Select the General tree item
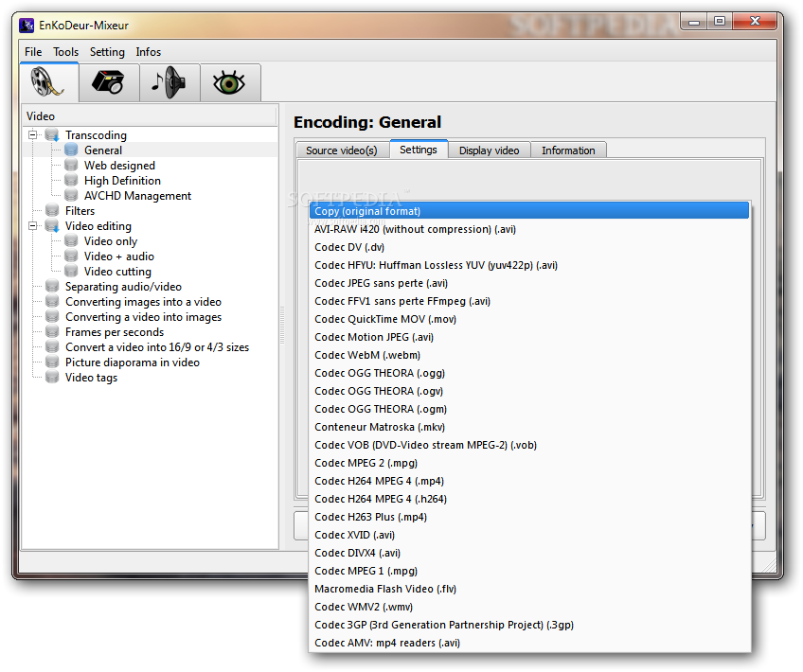The height and width of the screenshot is (672, 803). 103,150
